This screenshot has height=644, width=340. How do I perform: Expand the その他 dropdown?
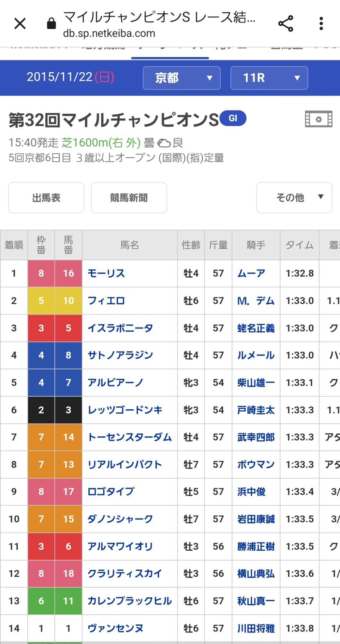tap(294, 198)
